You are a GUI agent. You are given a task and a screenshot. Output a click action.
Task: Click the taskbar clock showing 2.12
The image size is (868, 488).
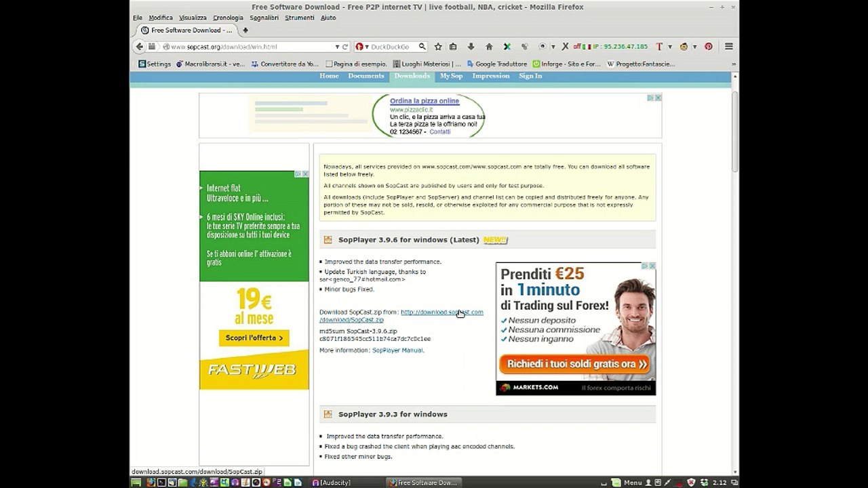[719, 483]
